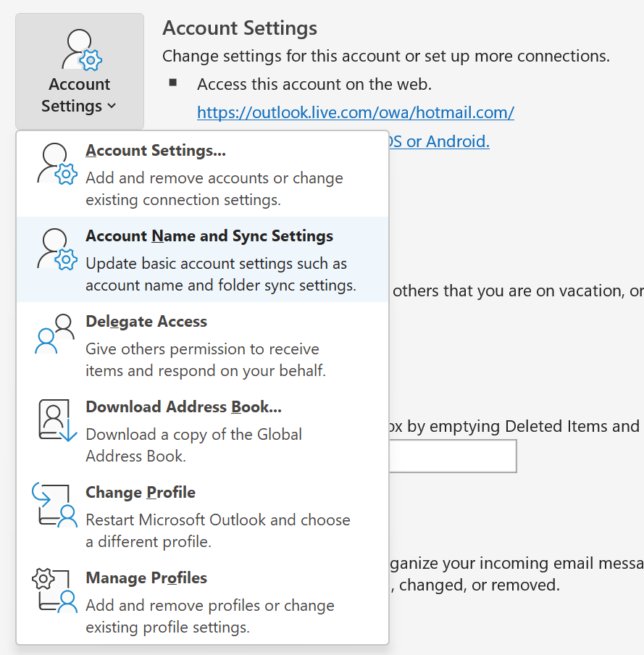Click the Manage Profiles gear icon

(55, 591)
